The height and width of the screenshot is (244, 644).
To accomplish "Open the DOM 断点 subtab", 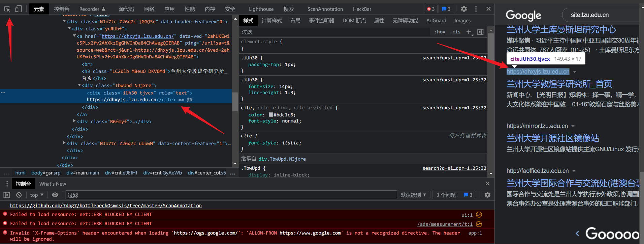I will [x=354, y=21].
